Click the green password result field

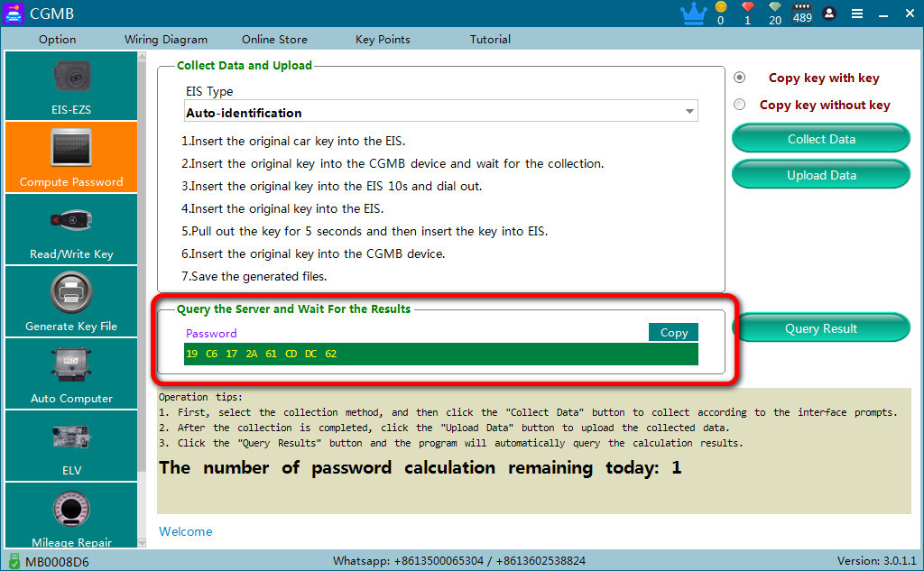[x=440, y=354]
